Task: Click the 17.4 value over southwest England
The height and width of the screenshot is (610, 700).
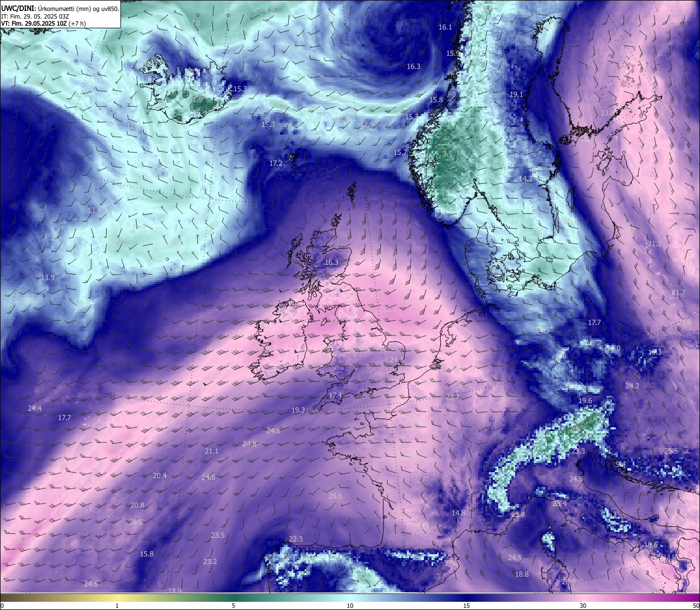Action: point(335,396)
